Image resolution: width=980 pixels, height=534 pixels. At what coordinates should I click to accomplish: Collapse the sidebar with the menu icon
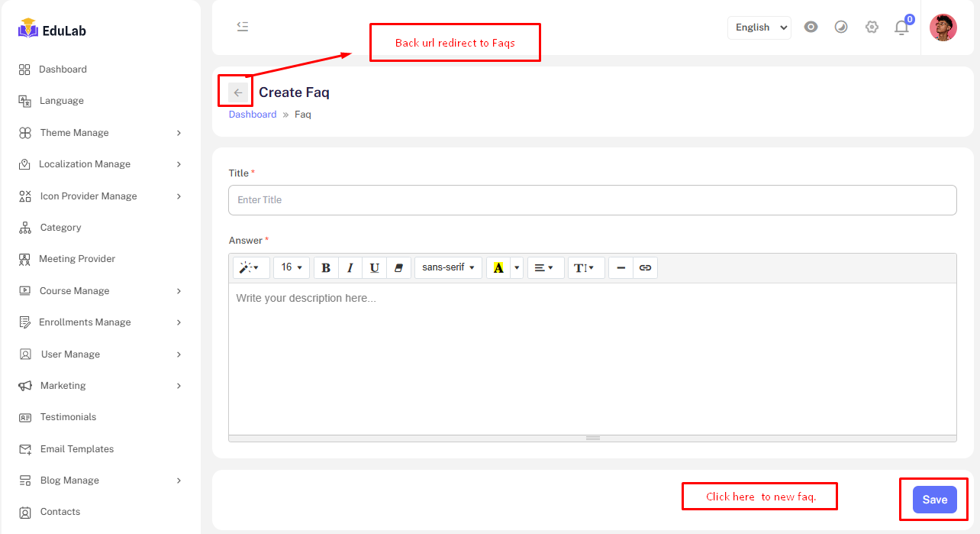[243, 27]
